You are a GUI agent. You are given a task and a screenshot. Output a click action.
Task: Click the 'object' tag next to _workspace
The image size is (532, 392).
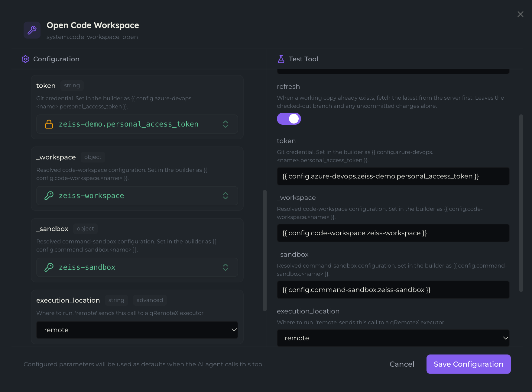click(x=93, y=157)
